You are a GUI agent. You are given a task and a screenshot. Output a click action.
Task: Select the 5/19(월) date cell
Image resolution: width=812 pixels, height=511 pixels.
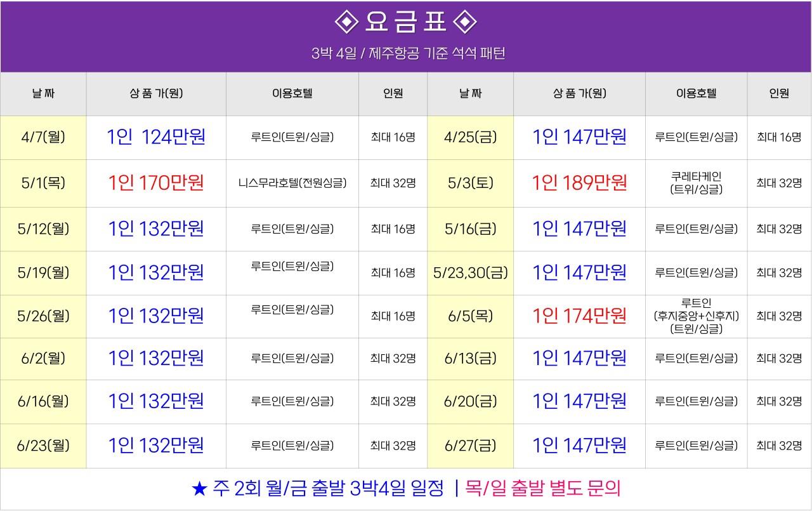(43, 273)
